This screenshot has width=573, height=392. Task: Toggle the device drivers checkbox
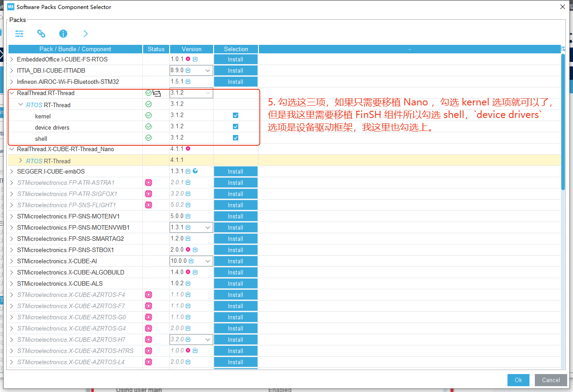point(236,126)
